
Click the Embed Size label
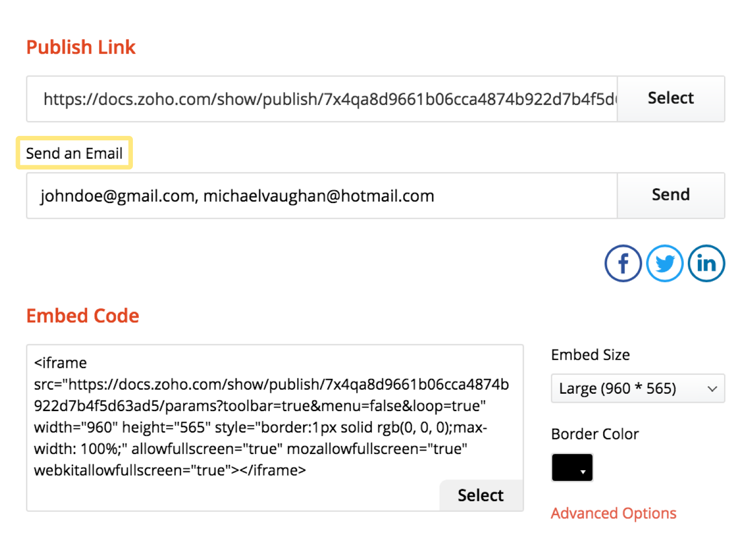pyautogui.click(x=590, y=355)
